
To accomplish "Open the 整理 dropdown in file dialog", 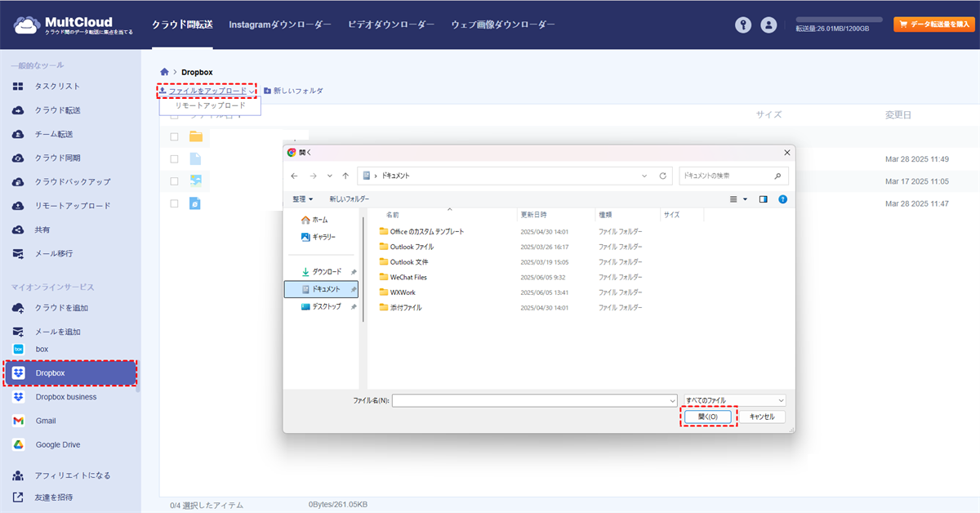I will 303,199.
